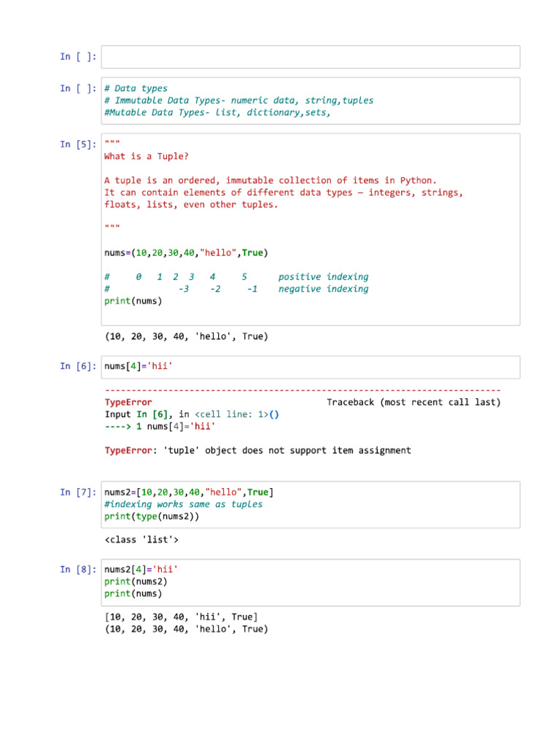This screenshot has width=560, height=747.
Task: Click the 'Input In [6]' traceback line
Action: [192, 414]
